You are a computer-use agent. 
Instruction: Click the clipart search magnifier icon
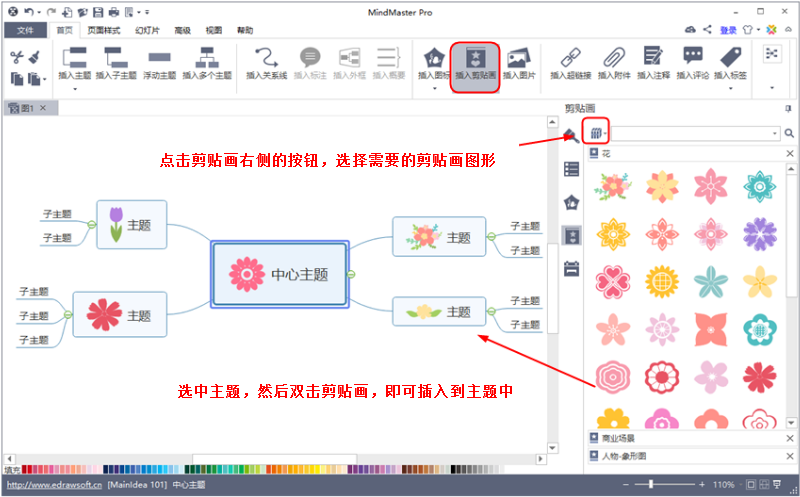(789, 133)
